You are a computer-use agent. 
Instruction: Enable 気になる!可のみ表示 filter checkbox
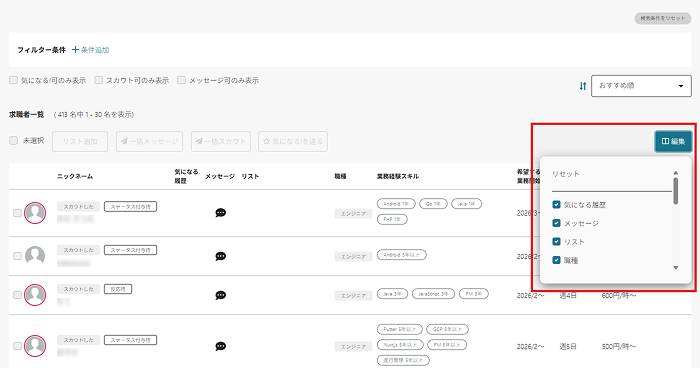pyautogui.click(x=13, y=80)
